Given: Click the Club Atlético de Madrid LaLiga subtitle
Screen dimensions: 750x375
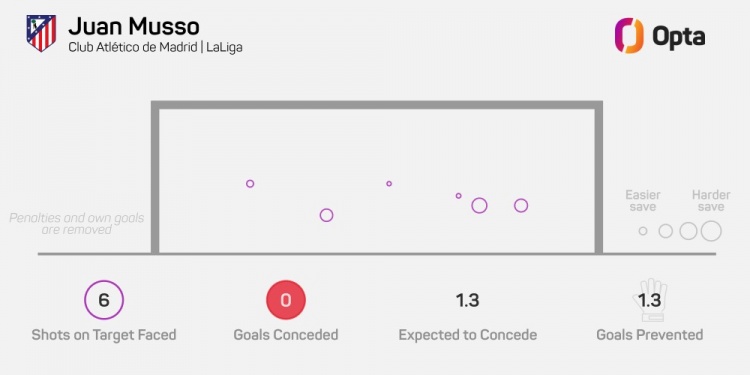Looking at the screenshot, I should click(x=155, y=48).
